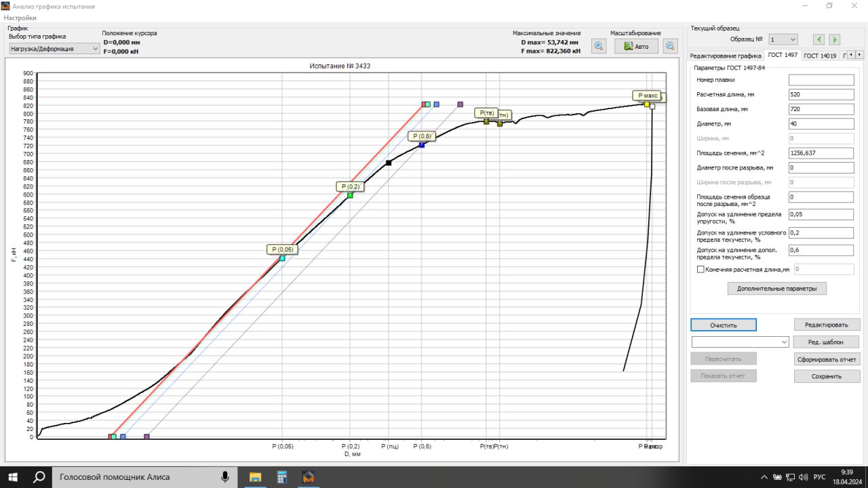Click the Площадь сечения образца после разрыва field

(x=821, y=197)
